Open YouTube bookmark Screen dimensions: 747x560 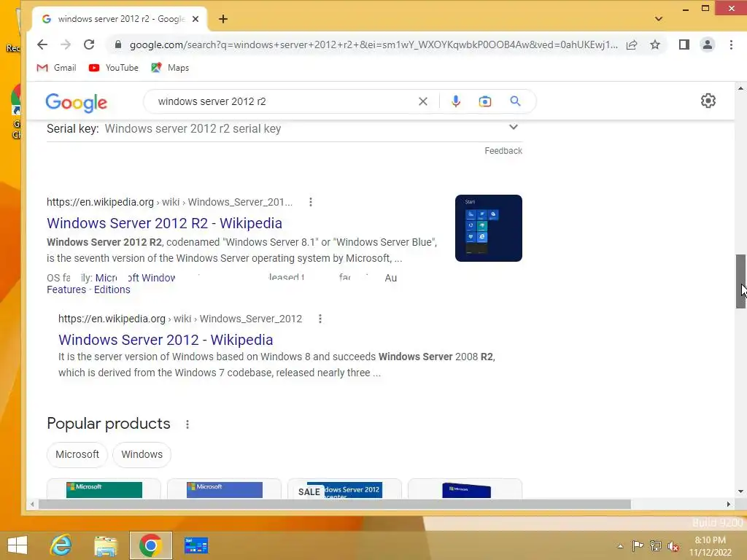click(113, 68)
